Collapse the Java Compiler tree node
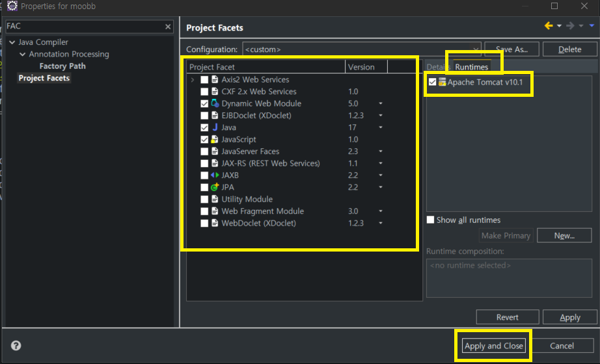The image size is (600, 364). pos(12,42)
